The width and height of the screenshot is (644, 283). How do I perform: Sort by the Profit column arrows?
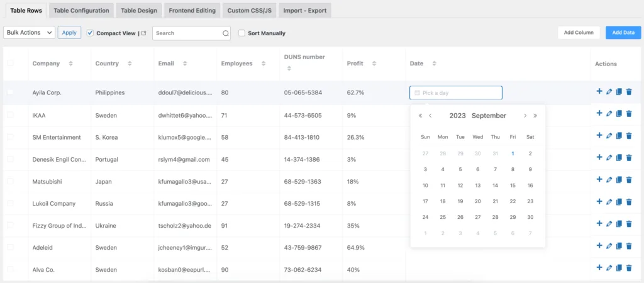pos(374,64)
